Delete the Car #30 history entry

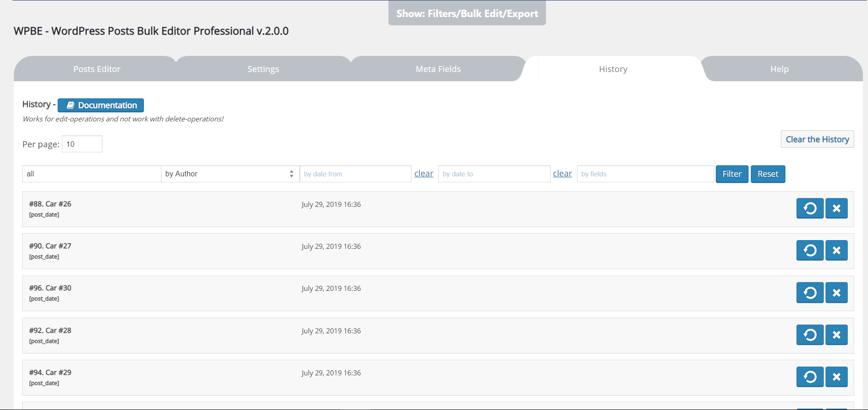pyautogui.click(x=836, y=293)
